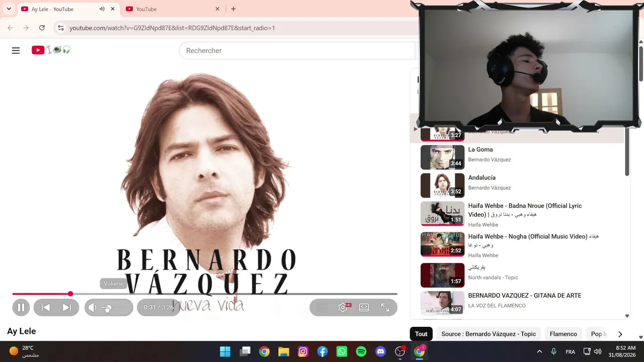Viewport: 644px width, 362px height.
Task: Open the Badna Nroue video thumbnail
Action: coord(442,214)
